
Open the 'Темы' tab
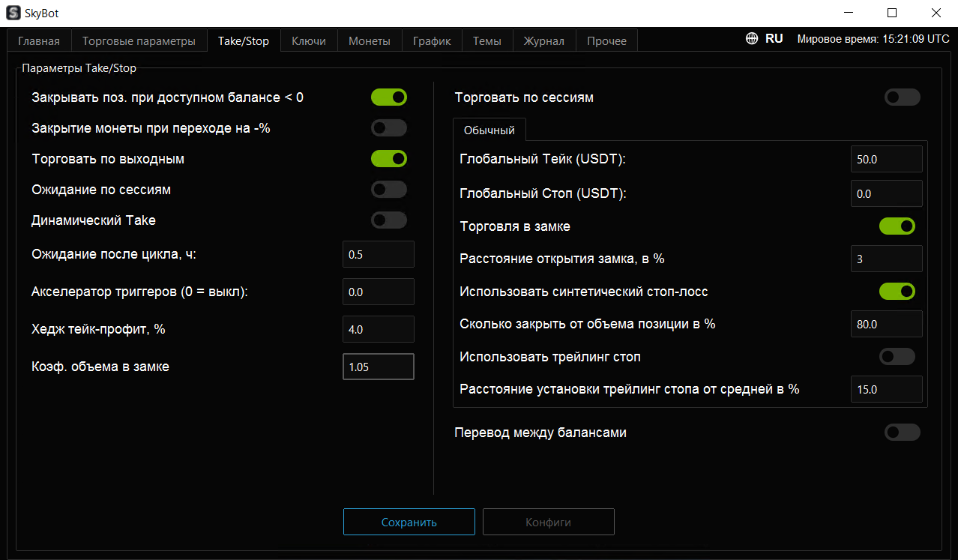[x=487, y=41]
